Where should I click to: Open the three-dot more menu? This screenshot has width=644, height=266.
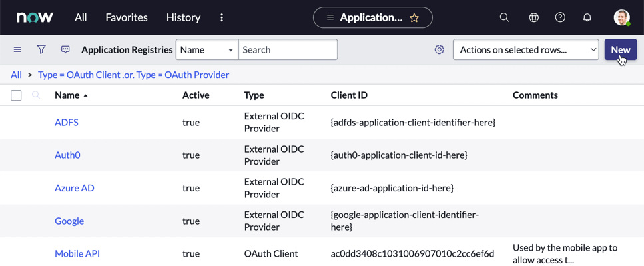pos(222,18)
